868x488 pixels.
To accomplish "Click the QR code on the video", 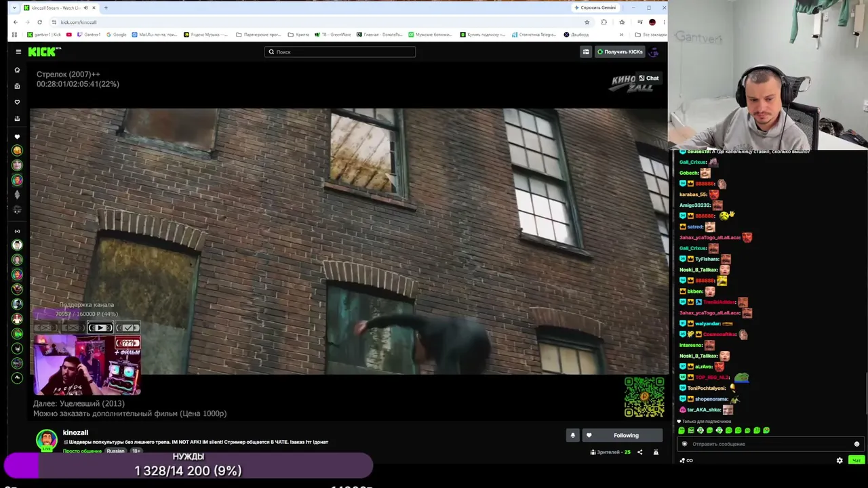I will click(x=644, y=396).
